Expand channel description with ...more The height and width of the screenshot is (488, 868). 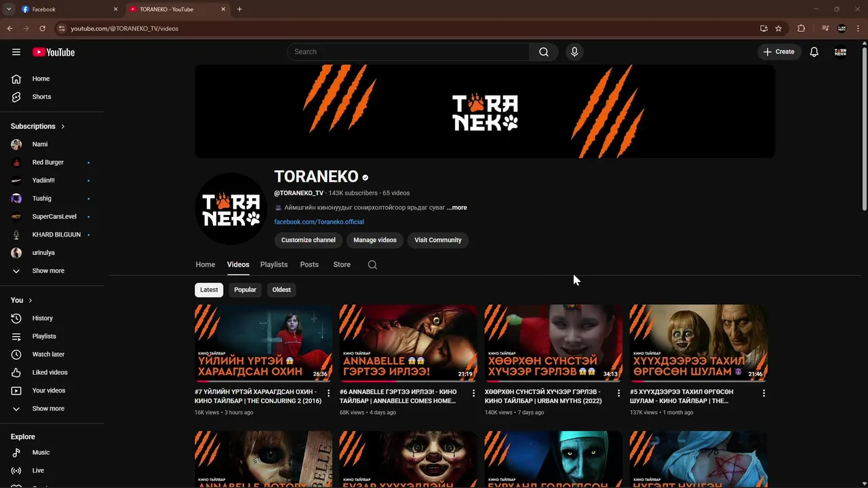pos(457,207)
